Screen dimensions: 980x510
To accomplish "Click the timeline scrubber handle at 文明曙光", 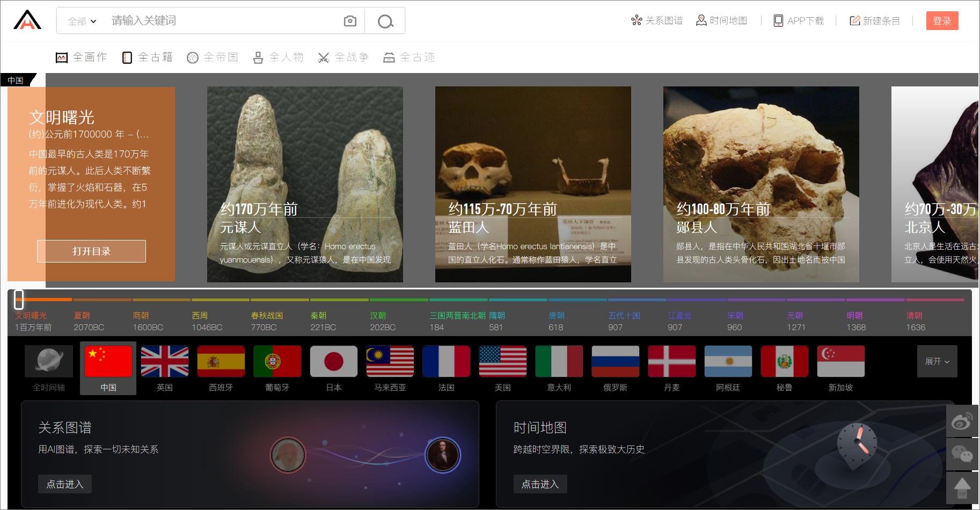I will 18,300.
